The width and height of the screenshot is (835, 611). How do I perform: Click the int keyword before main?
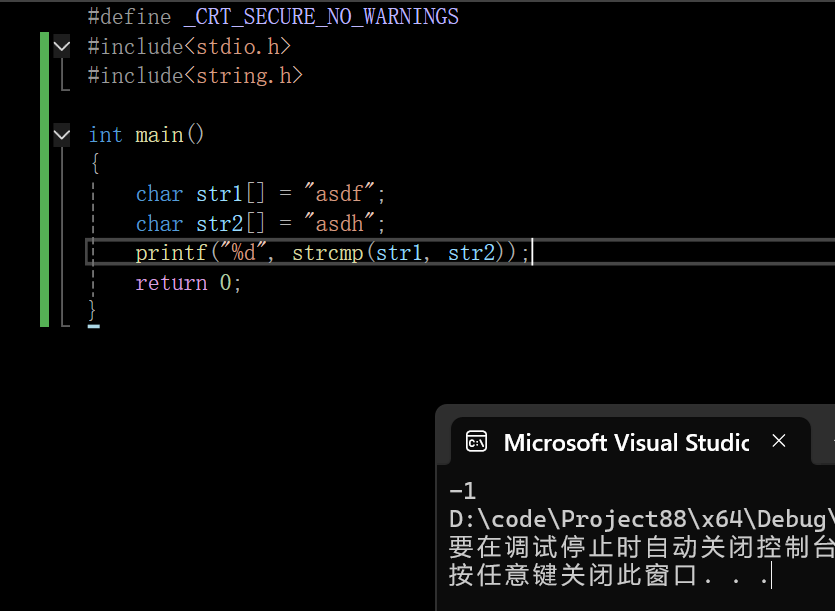pos(105,135)
